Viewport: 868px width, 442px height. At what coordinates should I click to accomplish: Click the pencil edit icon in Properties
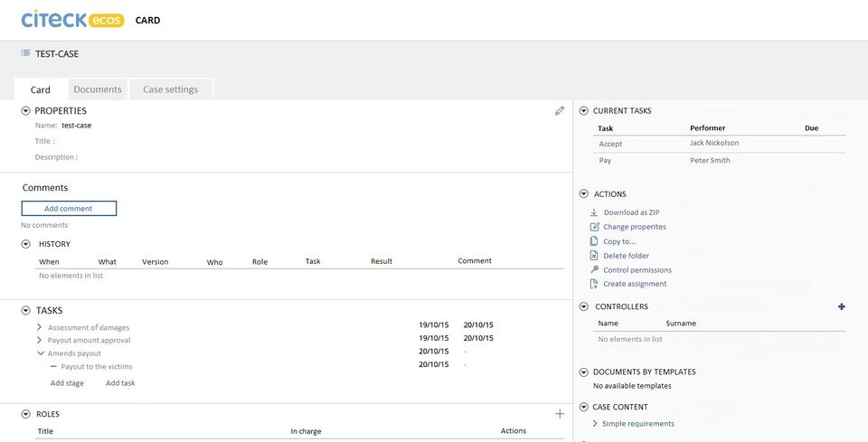[x=560, y=111]
